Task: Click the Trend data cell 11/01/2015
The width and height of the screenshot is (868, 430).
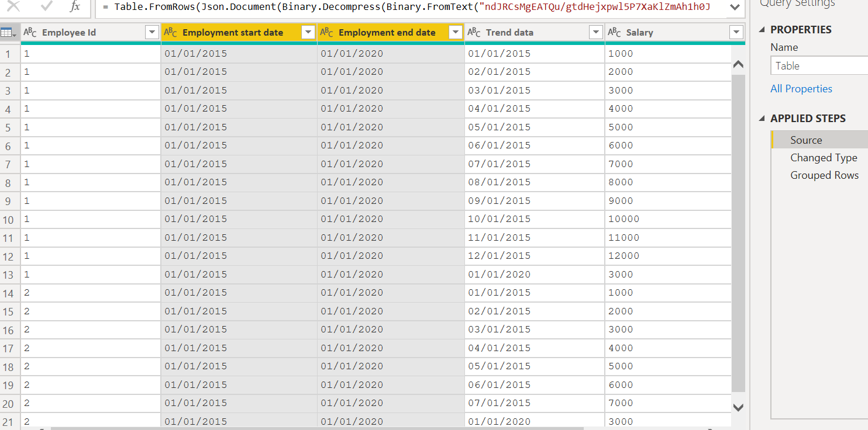Action: (535, 238)
